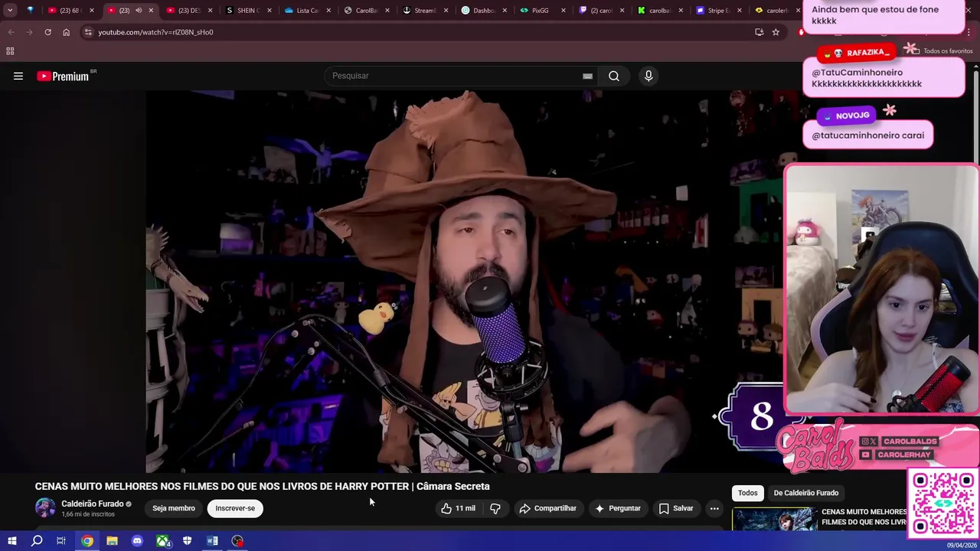980x551 pixels.
Task: Bookmark this page with star icon
Action: [776, 32]
